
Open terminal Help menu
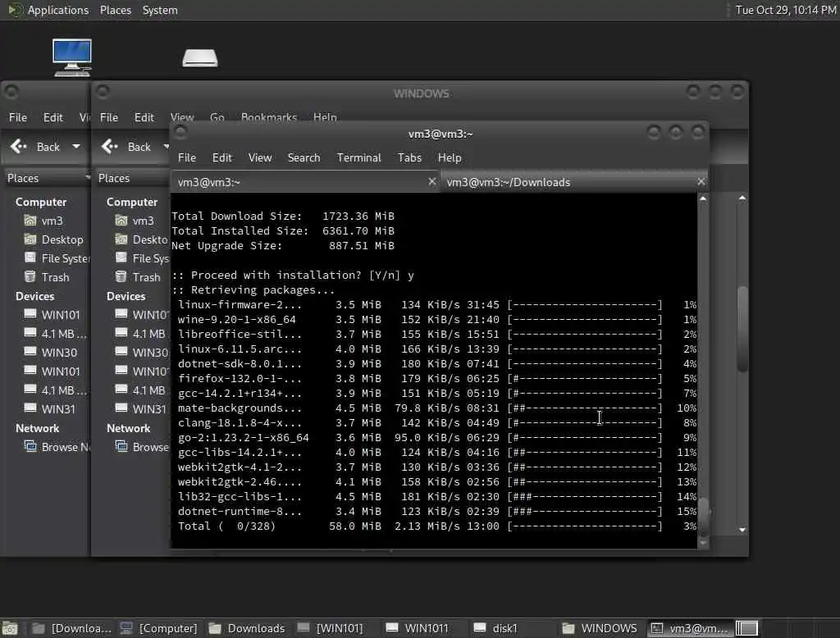pyautogui.click(x=450, y=157)
